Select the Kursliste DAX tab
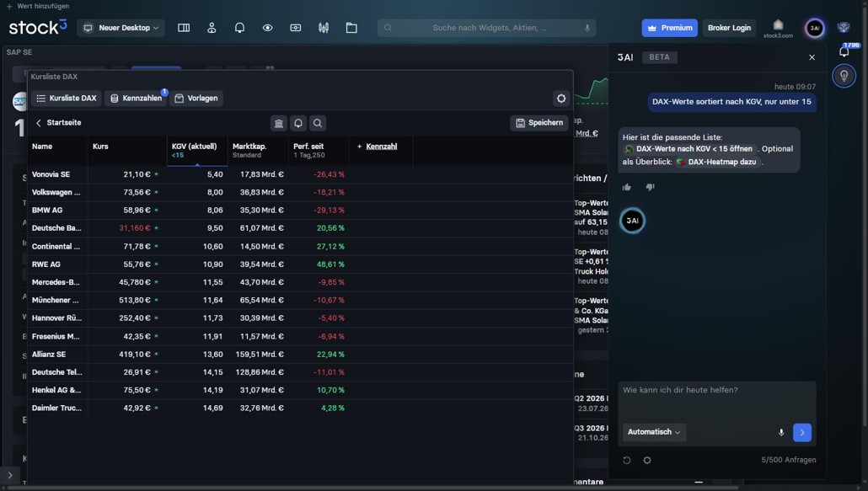 pos(67,99)
